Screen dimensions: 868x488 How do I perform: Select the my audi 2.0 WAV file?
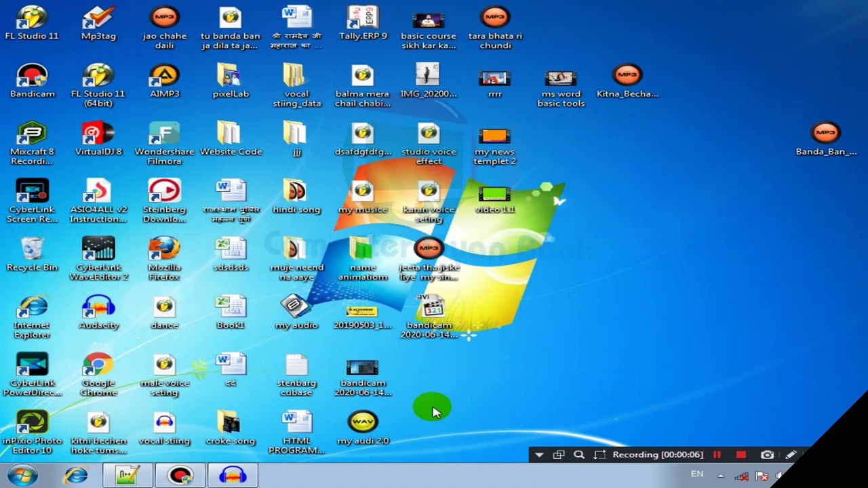pyautogui.click(x=363, y=428)
